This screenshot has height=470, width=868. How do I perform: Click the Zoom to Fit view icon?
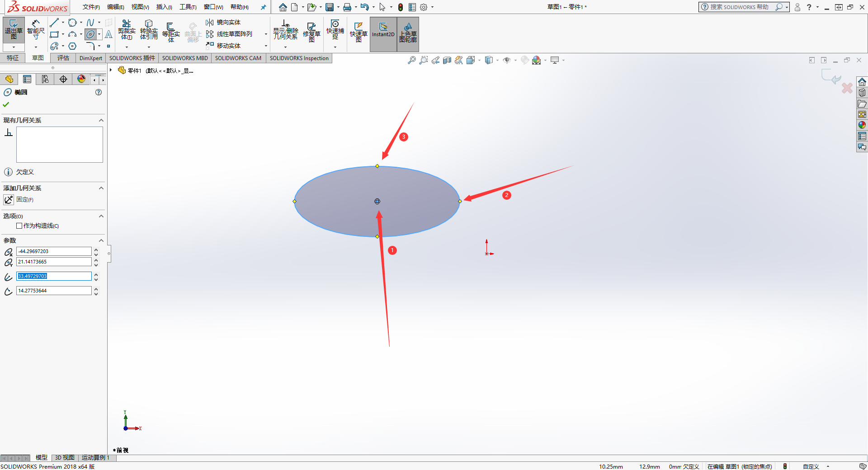pyautogui.click(x=411, y=60)
